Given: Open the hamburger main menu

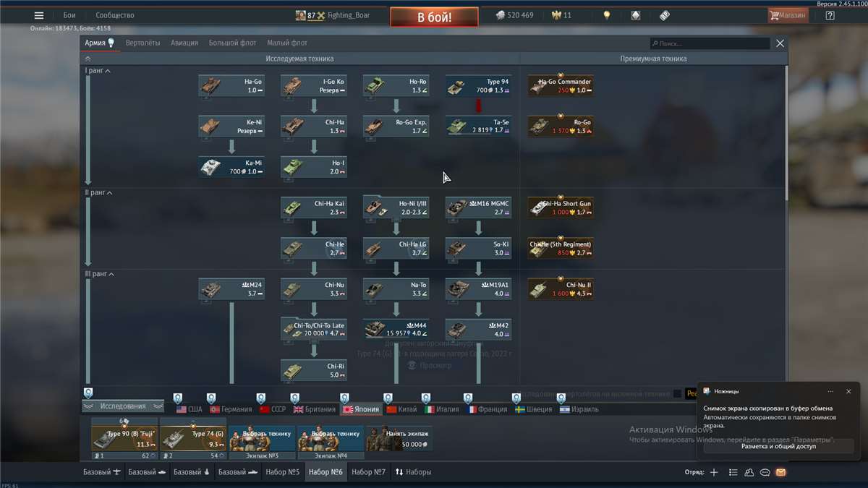Looking at the screenshot, I should tap(39, 15).
